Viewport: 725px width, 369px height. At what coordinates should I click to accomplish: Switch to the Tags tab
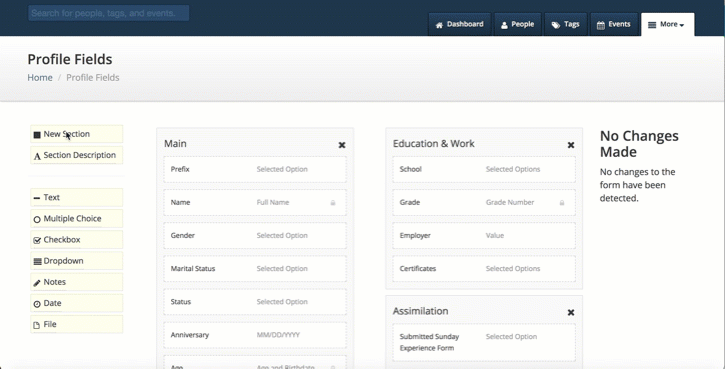(x=565, y=24)
